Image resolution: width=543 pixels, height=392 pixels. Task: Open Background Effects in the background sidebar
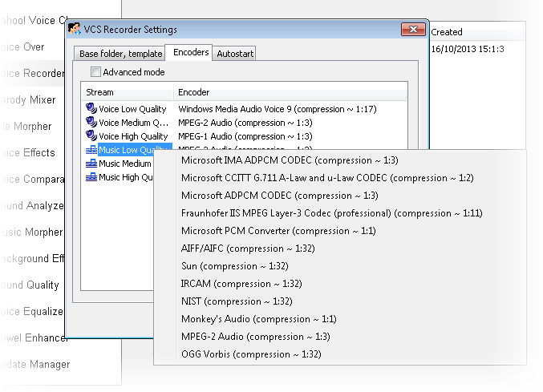32,258
